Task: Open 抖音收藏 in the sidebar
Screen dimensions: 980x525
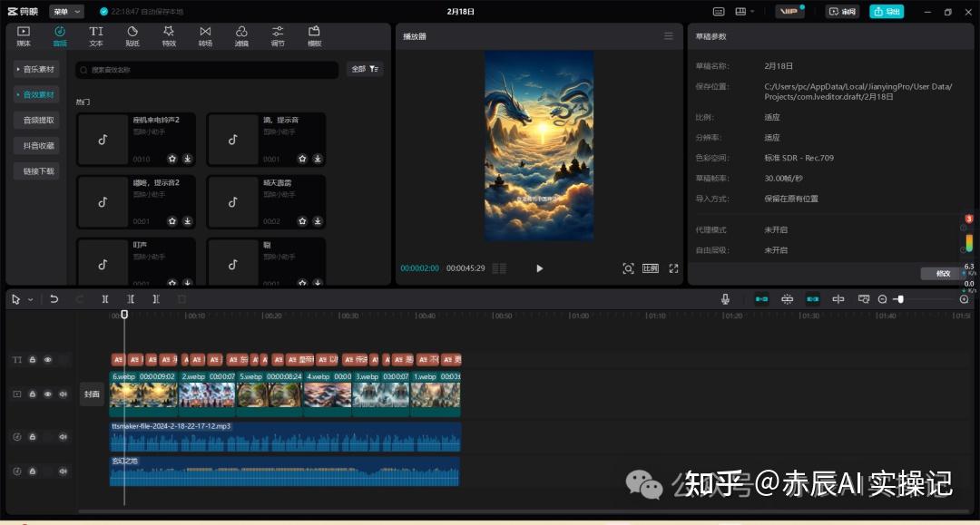Action: click(38, 145)
